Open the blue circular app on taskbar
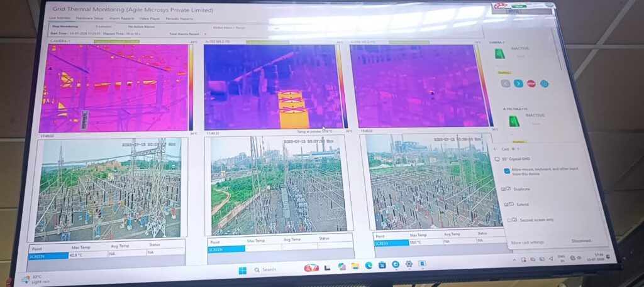 pyautogui.click(x=395, y=264)
